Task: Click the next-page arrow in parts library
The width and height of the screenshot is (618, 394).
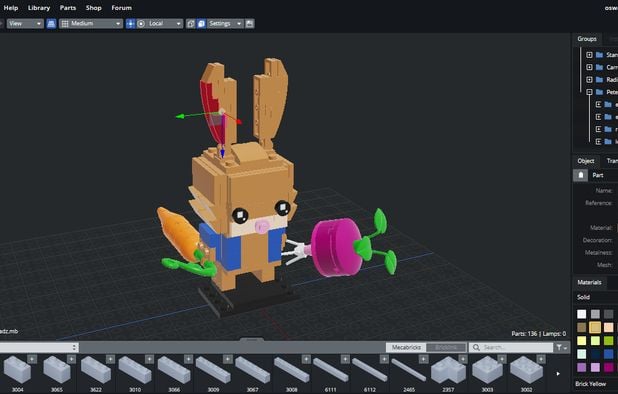Action: pos(558,374)
